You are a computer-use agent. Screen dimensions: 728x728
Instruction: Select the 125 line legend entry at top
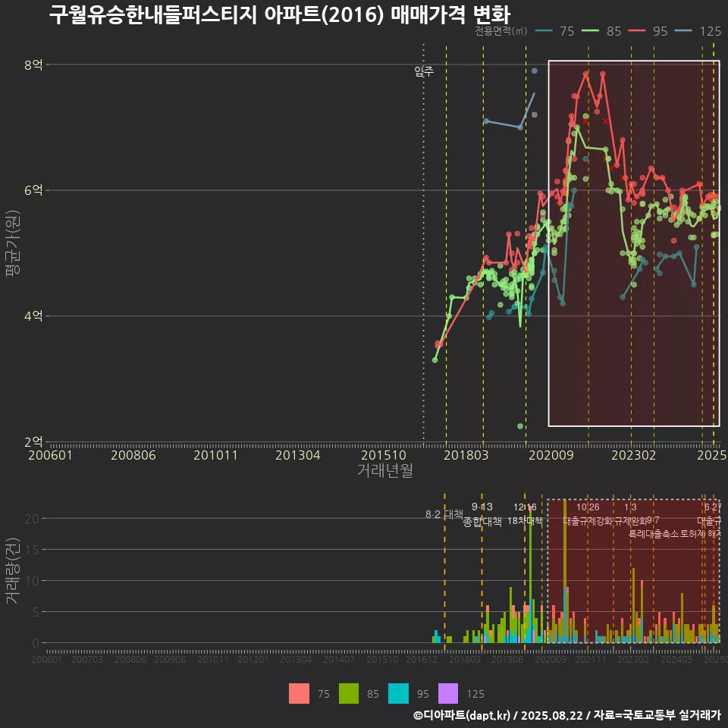pos(698,31)
